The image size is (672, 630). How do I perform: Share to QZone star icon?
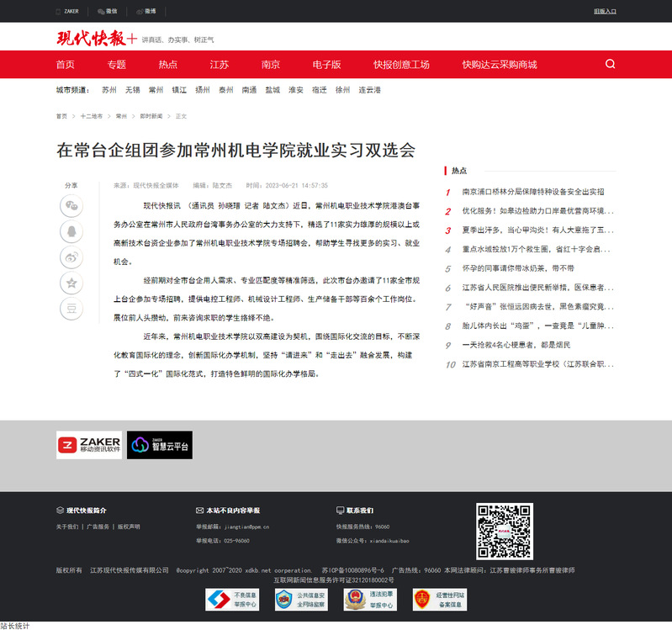click(x=72, y=283)
